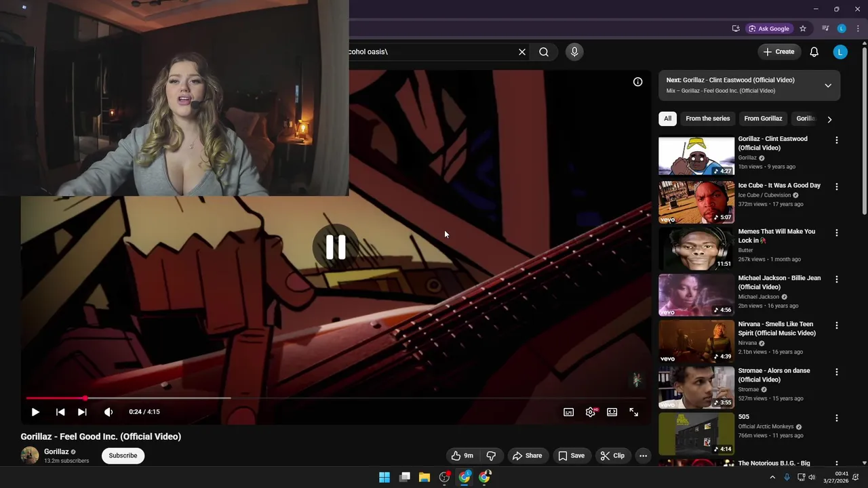This screenshot has width=868, height=488.
Task: Open Task View on taskbar
Action: coord(405,477)
